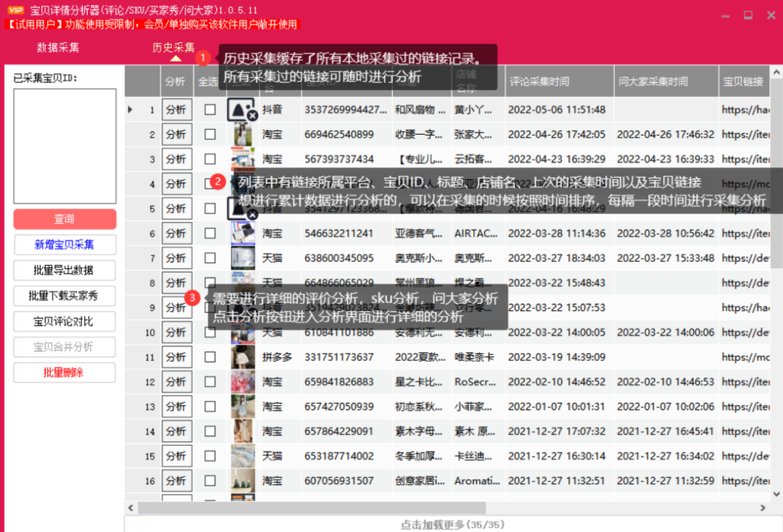783x532 pixels.
Task: Click product thumbnail in row 2
Action: [242, 135]
